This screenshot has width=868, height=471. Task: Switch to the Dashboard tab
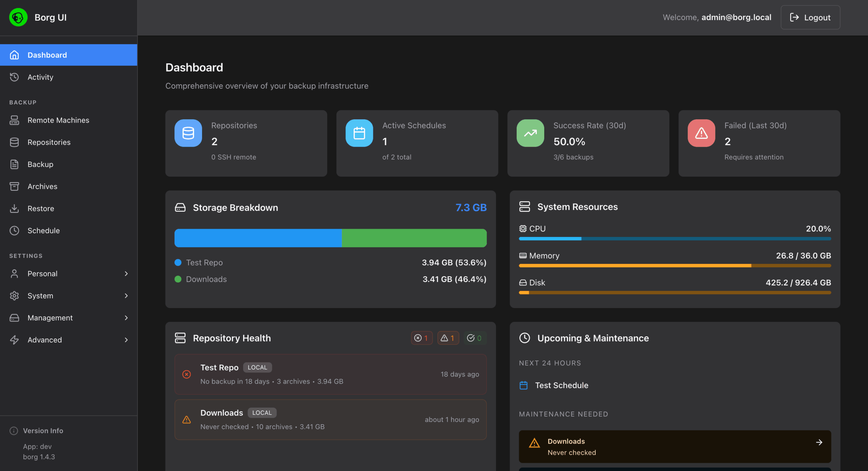click(47, 55)
